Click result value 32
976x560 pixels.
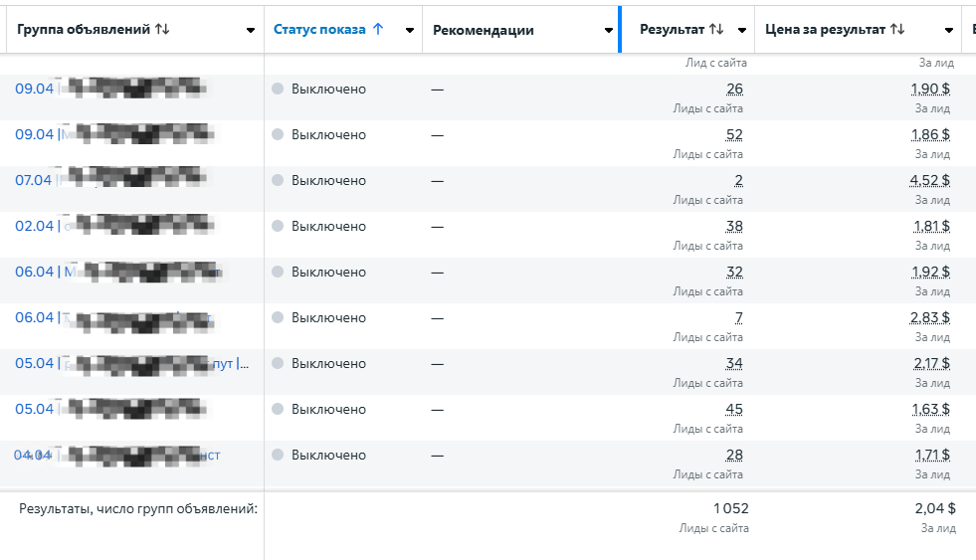coord(734,272)
